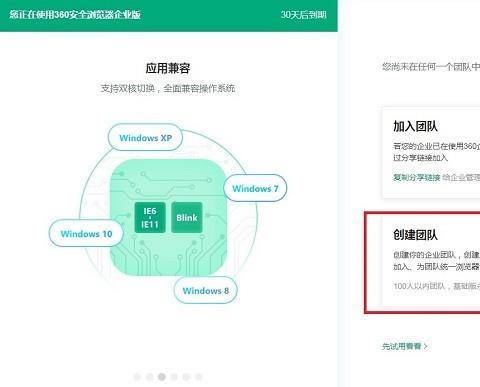Click the Windows 7 bubble label
This screenshot has height=387, width=480.
tap(255, 188)
